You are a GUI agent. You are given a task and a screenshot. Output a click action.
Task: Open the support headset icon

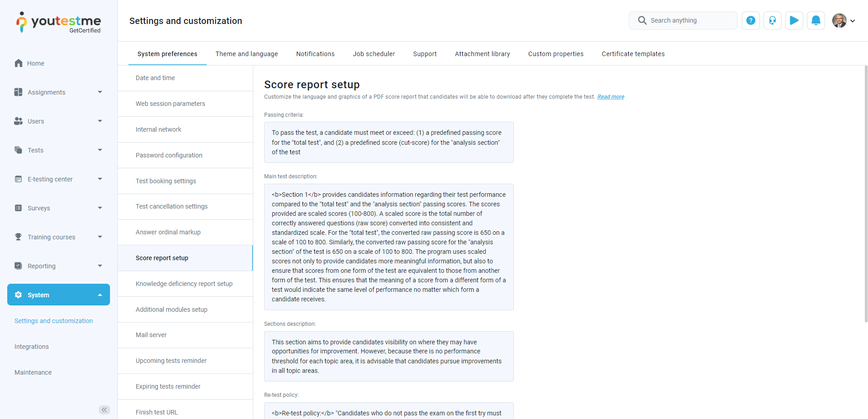click(x=772, y=20)
